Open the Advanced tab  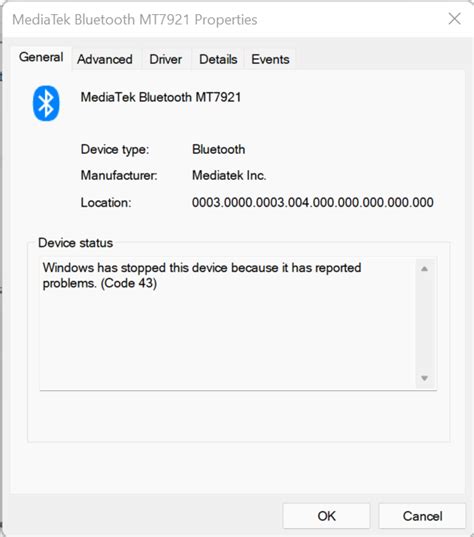[105, 60]
